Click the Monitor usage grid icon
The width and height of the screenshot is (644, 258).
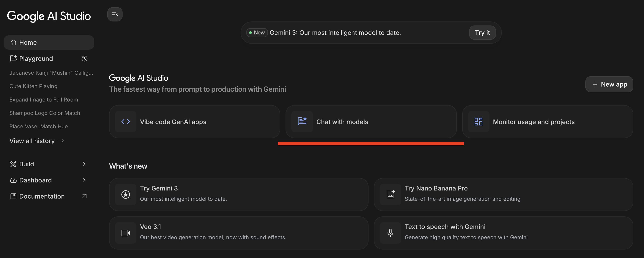point(478,122)
